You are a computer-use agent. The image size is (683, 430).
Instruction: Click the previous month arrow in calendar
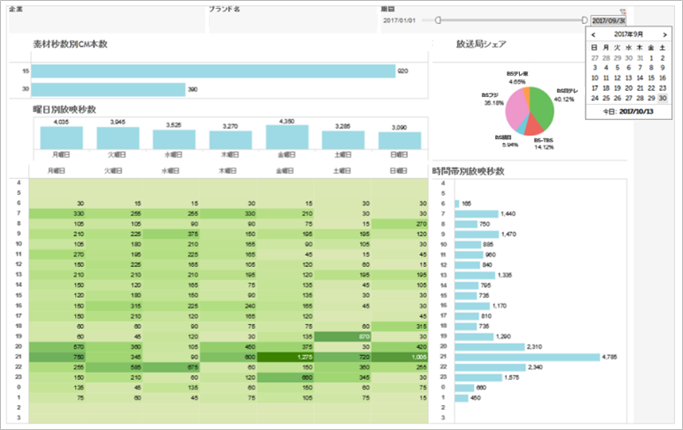[595, 36]
